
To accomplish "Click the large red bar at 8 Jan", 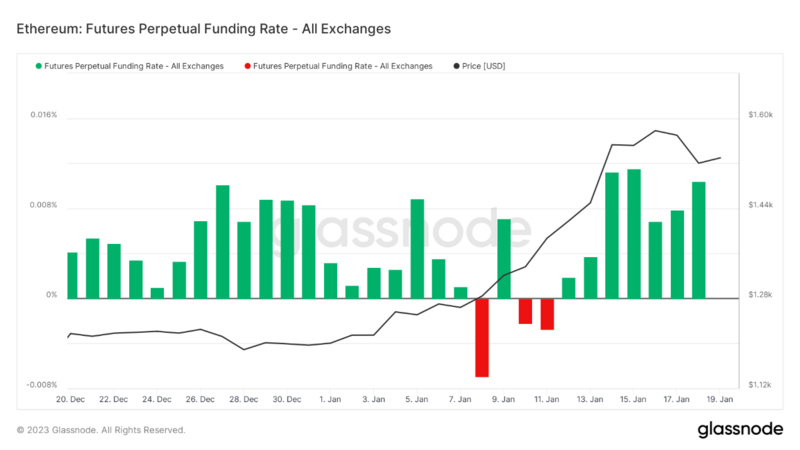I will (x=482, y=337).
